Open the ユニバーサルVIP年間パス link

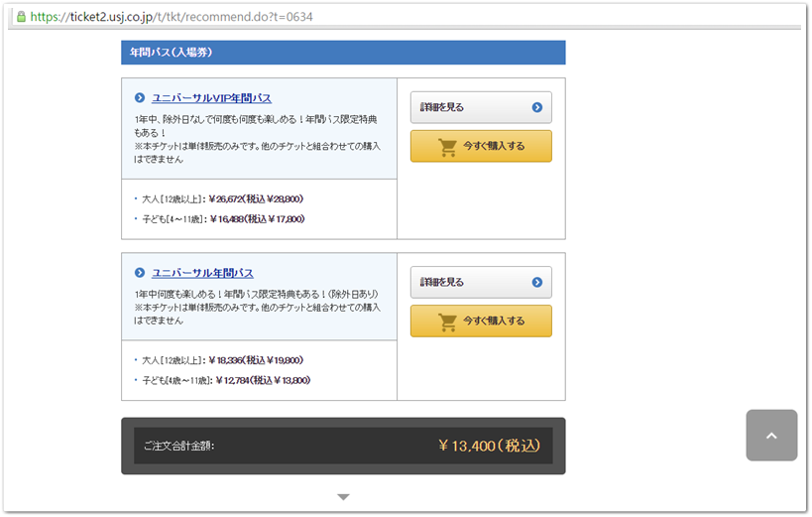pyautogui.click(x=211, y=98)
